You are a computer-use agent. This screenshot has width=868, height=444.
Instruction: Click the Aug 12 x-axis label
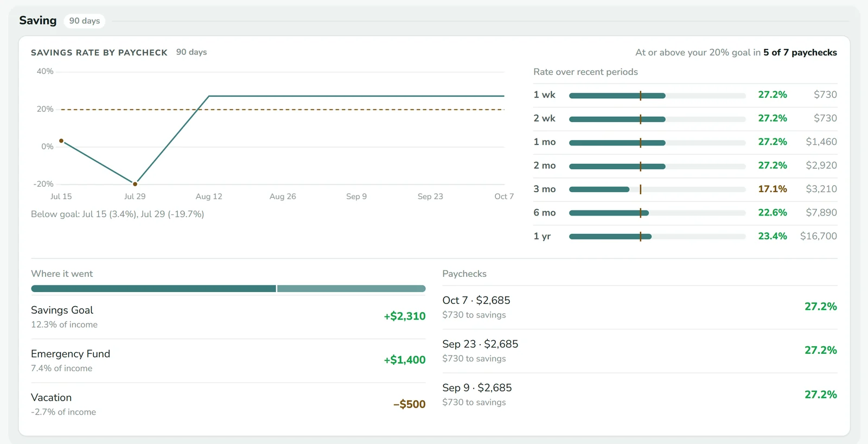tap(209, 196)
